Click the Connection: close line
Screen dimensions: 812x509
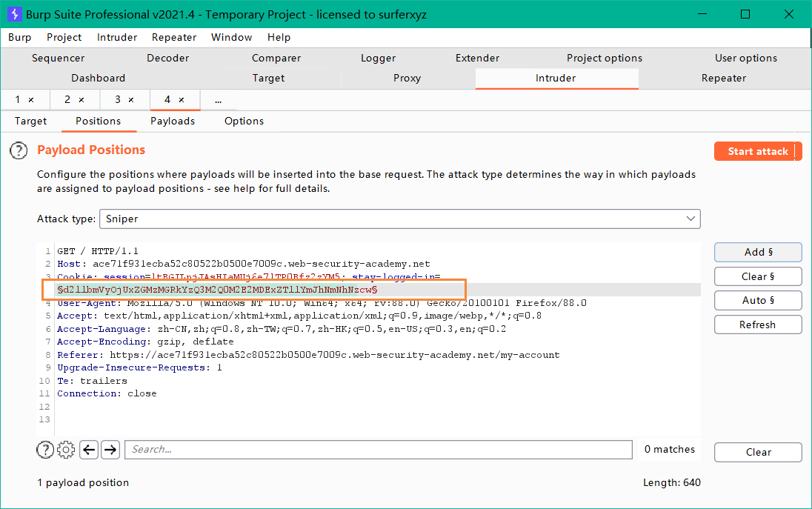pyautogui.click(x=107, y=393)
